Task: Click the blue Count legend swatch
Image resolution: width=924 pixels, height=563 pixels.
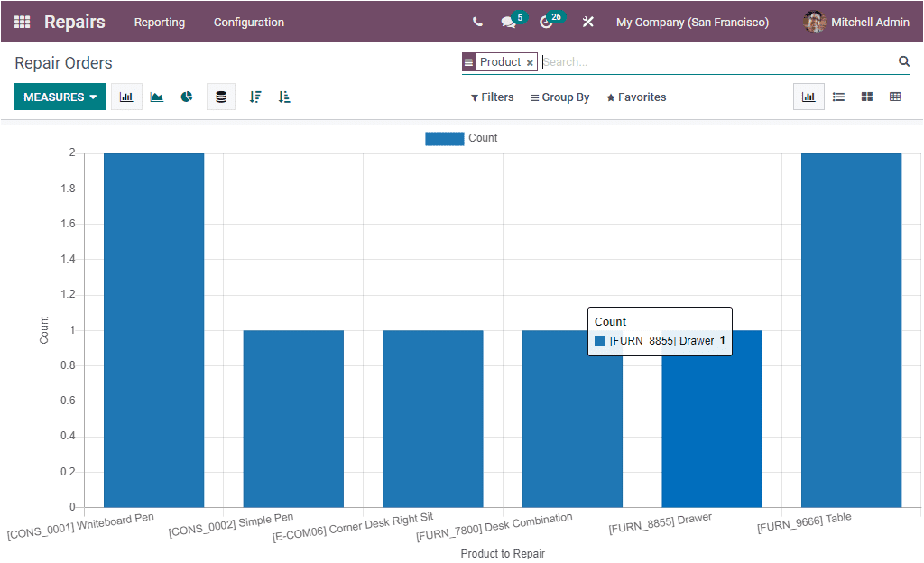Action: 444,138
